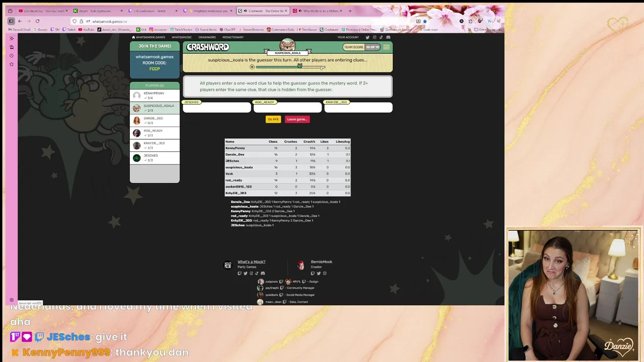Viewport: 644px width, 362px height.
Task: Go back in browser history
Action: coord(20,21)
